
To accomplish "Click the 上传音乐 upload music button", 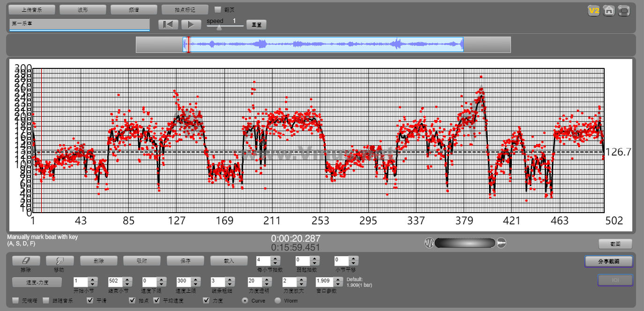I will 32,9.
